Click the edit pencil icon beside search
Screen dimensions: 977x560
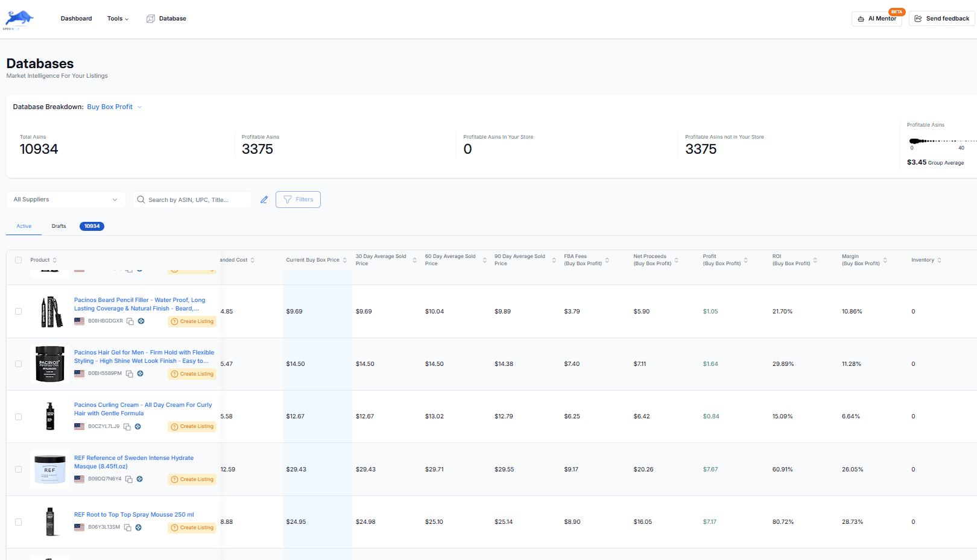264,200
